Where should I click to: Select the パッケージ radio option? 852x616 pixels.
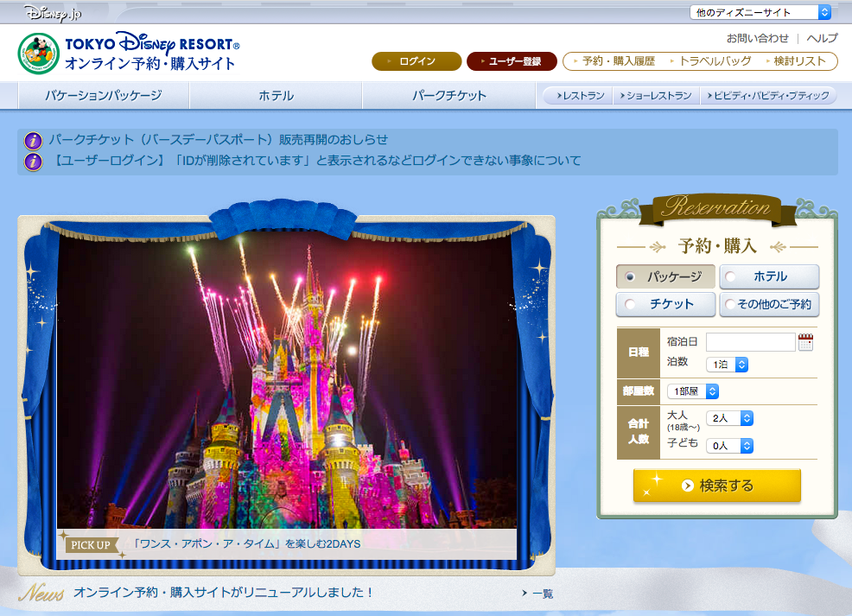click(x=665, y=276)
